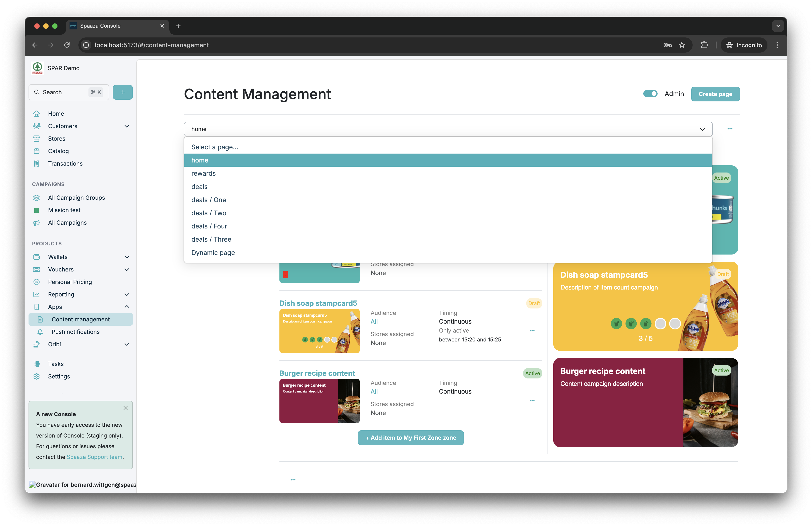Open Transactions via its sidebar icon
Viewport: 812px width, 526px height.
coord(37,164)
